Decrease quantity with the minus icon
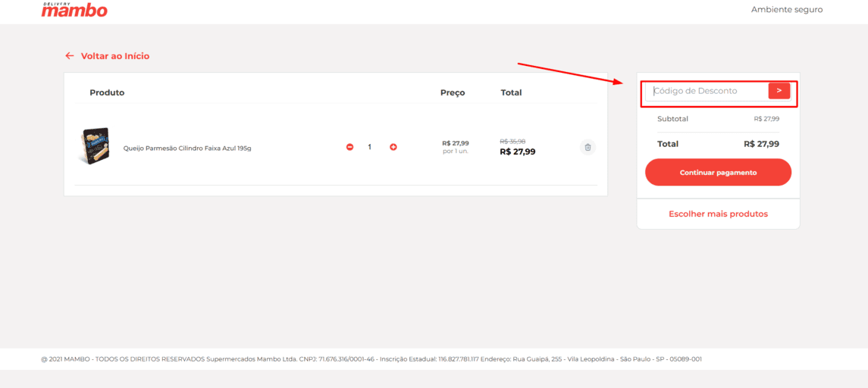The image size is (868, 388). (350, 147)
